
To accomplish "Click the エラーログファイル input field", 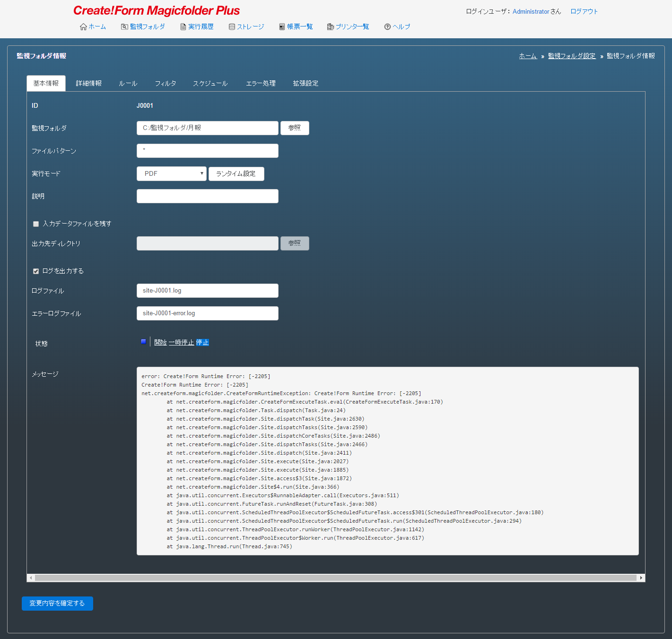I will pyautogui.click(x=208, y=313).
